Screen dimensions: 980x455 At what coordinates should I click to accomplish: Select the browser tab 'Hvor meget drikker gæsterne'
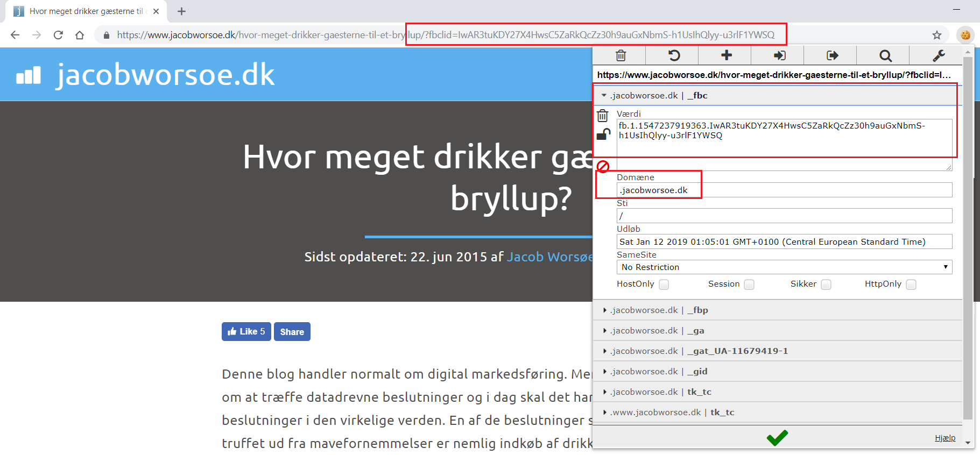tap(86, 11)
